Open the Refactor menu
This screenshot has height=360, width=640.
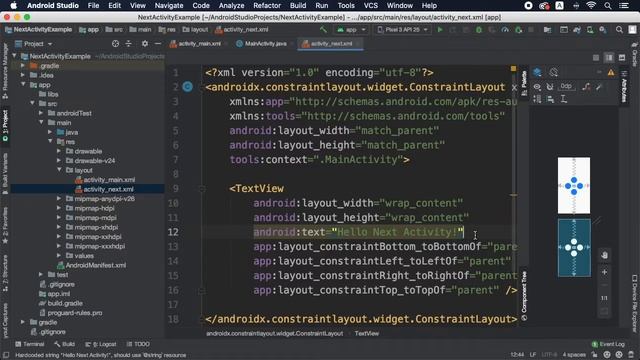pos(267,6)
